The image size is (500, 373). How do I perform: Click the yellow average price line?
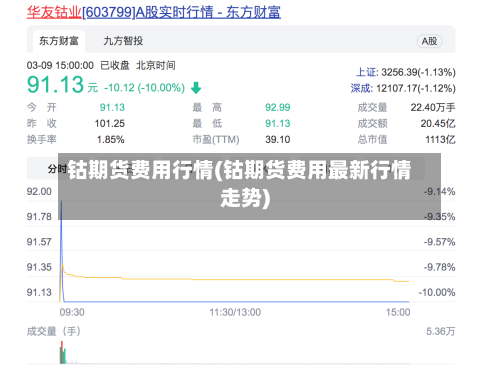[235, 279]
